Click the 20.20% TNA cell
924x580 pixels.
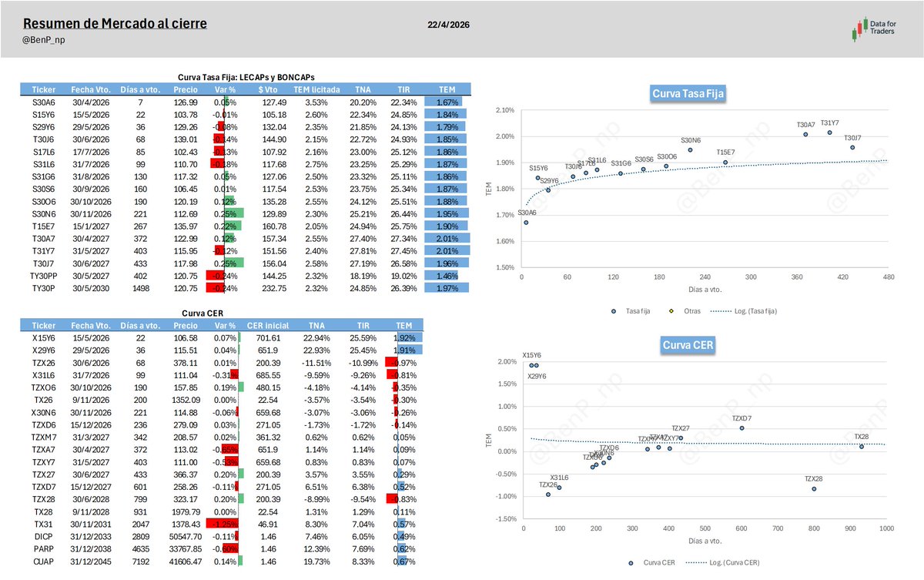pos(362,102)
